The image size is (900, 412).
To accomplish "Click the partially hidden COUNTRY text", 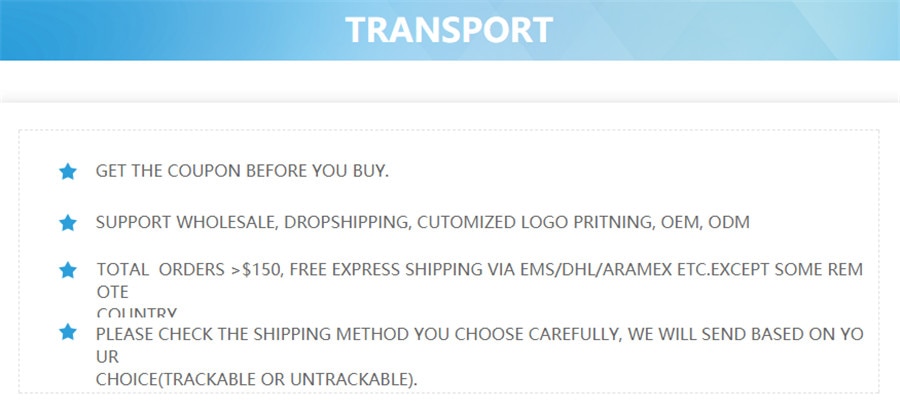I will [137, 313].
